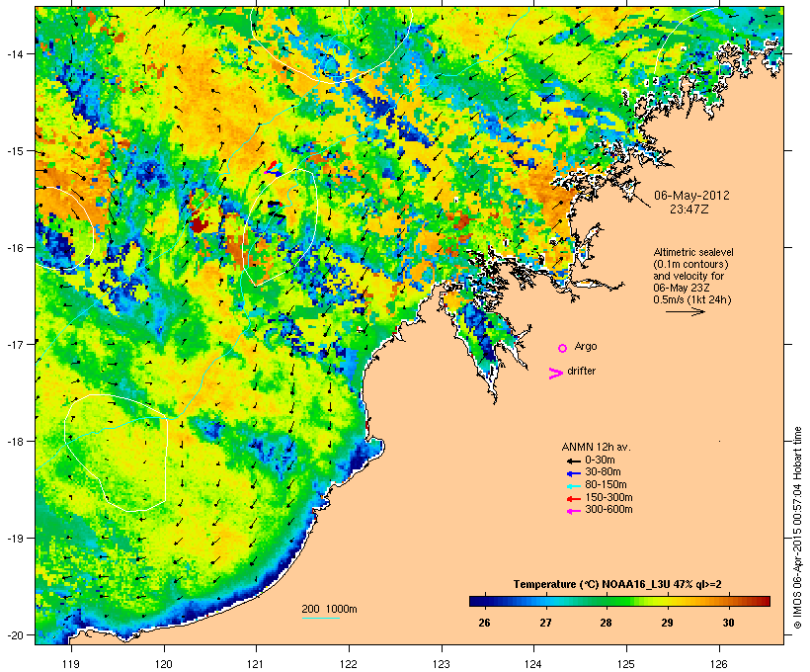Click the '300-600m' depth label
This screenshot has width=810, height=672.
608,510
